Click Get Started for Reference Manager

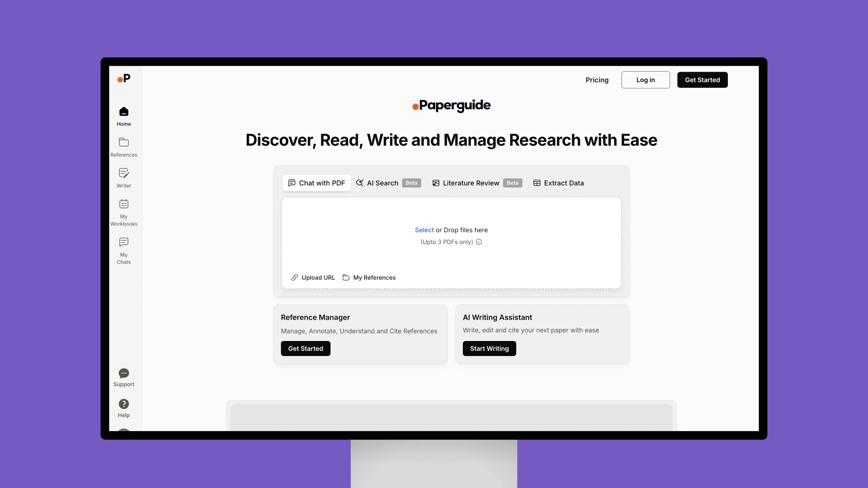pyautogui.click(x=305, y=348)
